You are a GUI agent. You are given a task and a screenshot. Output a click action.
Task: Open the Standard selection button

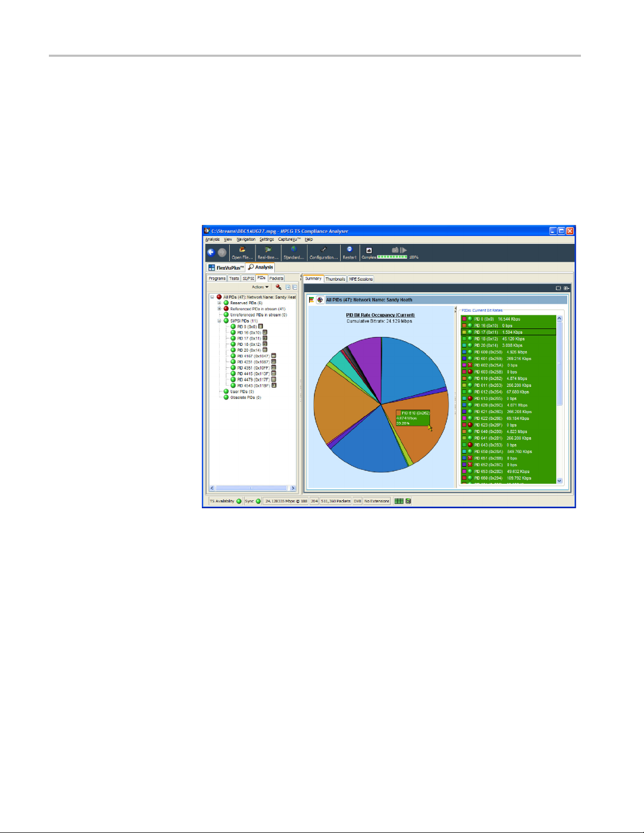click(x=293, y=253)
